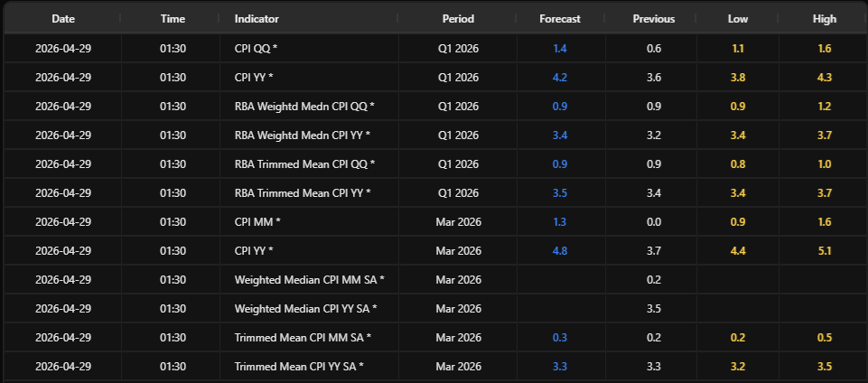Click RBA Weightd Medn CPI QQ *

click(x=304, y=107)
